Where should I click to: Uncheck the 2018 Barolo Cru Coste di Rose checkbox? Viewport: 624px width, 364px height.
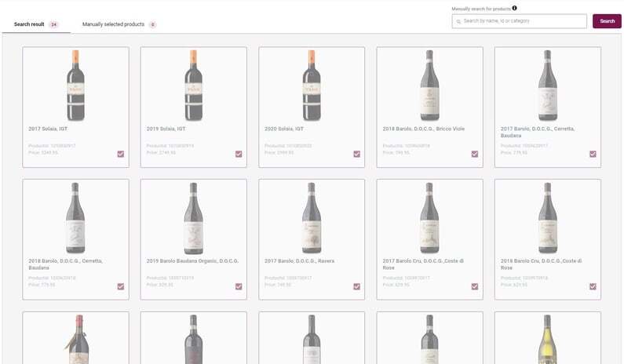tap(593, 286)
